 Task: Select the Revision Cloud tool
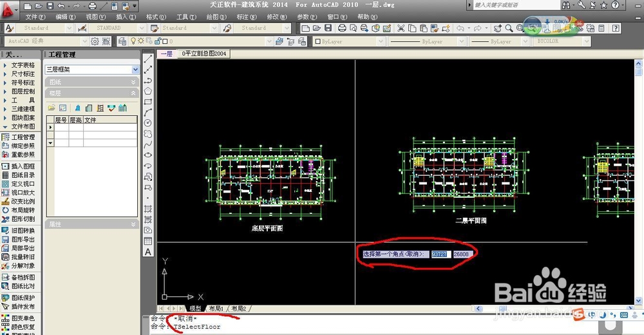(148, 133)
